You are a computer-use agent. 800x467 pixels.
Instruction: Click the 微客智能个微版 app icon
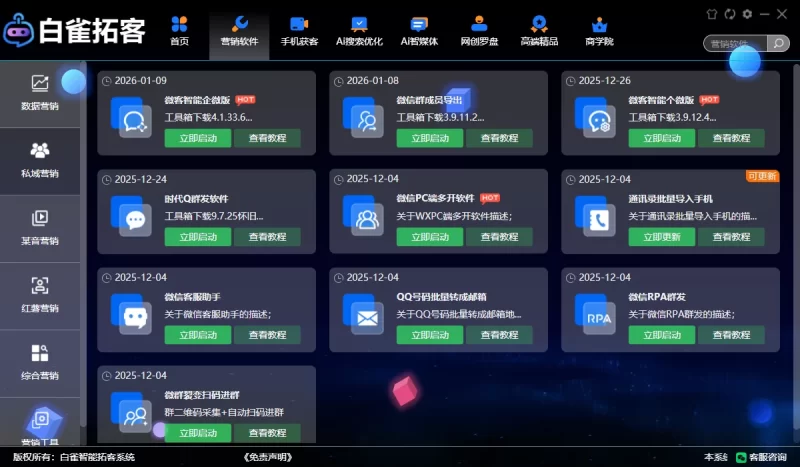point(595,117)
